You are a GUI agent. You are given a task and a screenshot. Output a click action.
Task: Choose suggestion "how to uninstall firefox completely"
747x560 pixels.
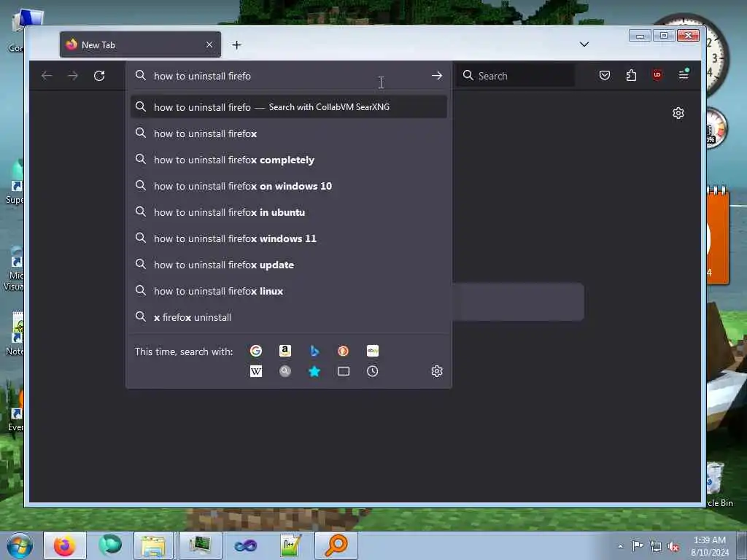click(x=289, y=160)
